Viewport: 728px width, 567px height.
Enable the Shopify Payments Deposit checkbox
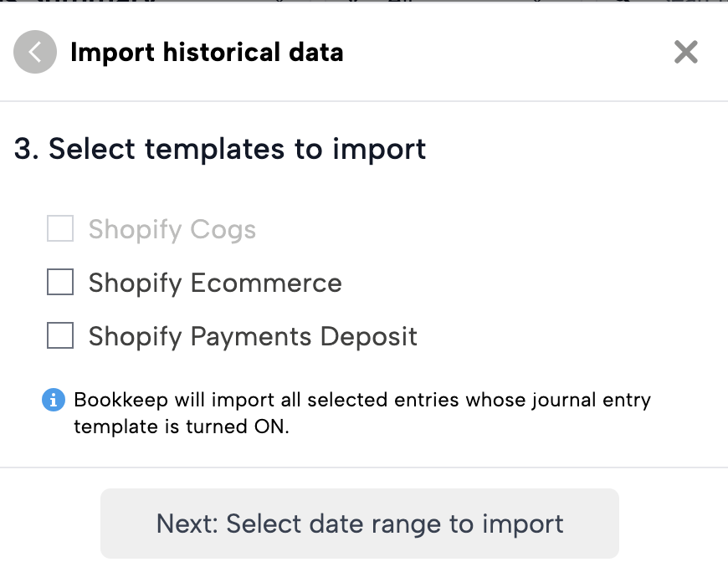[60, 336]
